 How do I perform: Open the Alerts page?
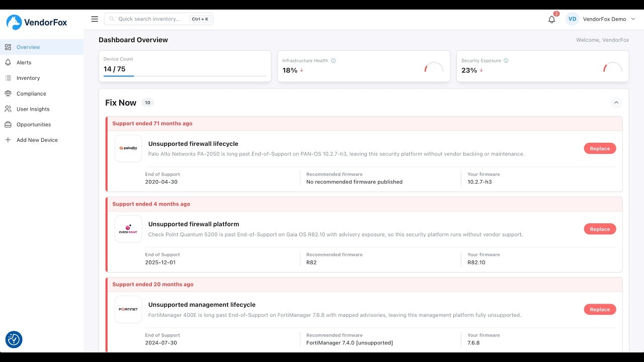[x=42, y=63]
